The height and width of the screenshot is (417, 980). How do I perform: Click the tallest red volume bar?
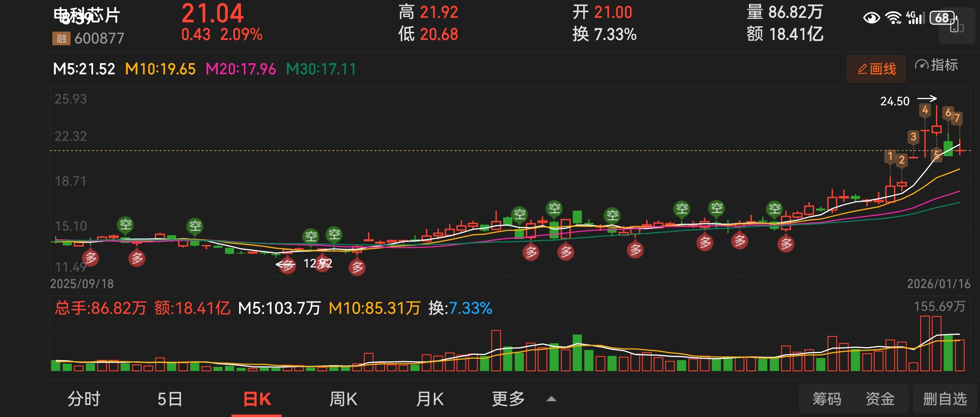(925, 343)
